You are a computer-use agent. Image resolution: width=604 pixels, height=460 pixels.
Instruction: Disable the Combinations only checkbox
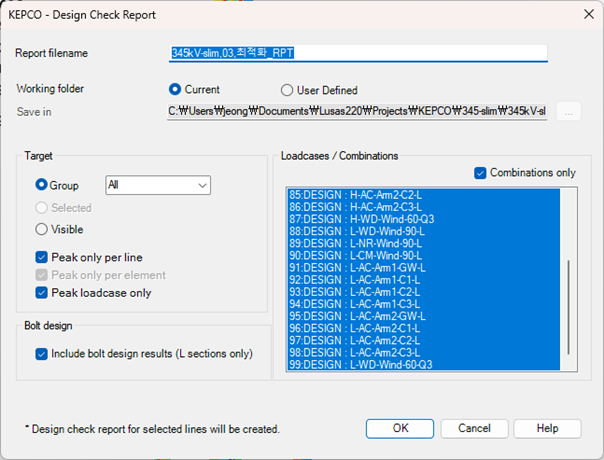click(x=479, y=173)
